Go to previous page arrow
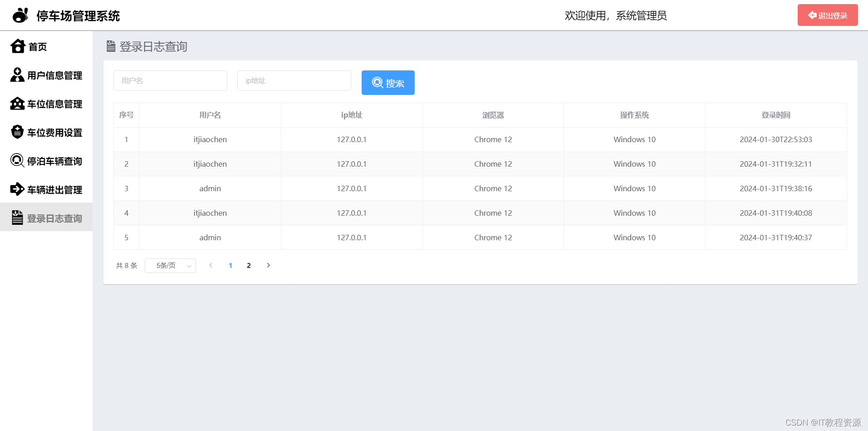This screenshot has height=431, width=868. click(x=211, y=265)
